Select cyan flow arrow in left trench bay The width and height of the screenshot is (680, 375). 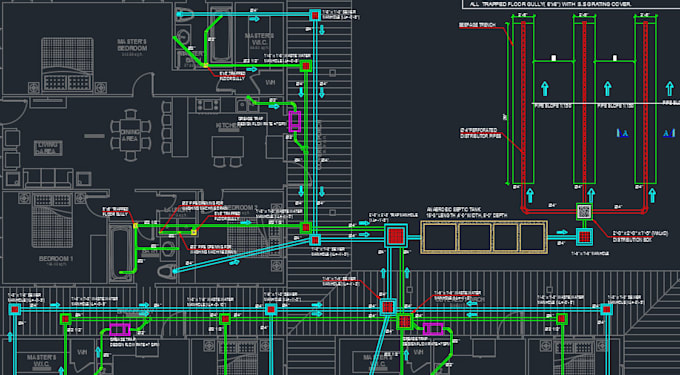click(x=545, y=88)
